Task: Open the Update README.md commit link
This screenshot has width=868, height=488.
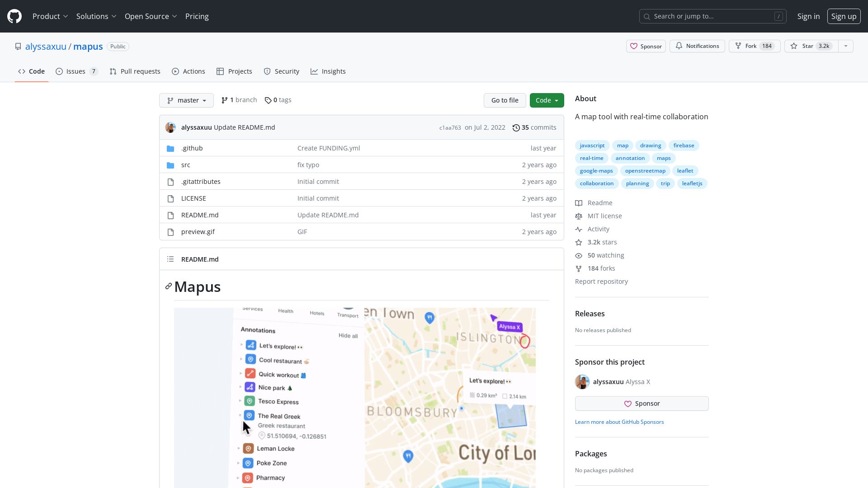Action: pyautogui.click(x=244, y=127)
